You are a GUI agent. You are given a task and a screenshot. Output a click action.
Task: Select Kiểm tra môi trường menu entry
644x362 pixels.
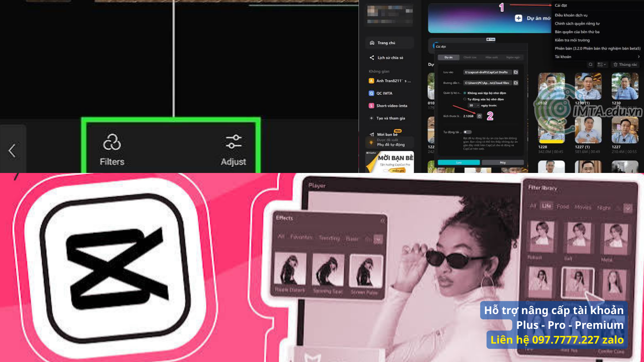pos(572,40)
